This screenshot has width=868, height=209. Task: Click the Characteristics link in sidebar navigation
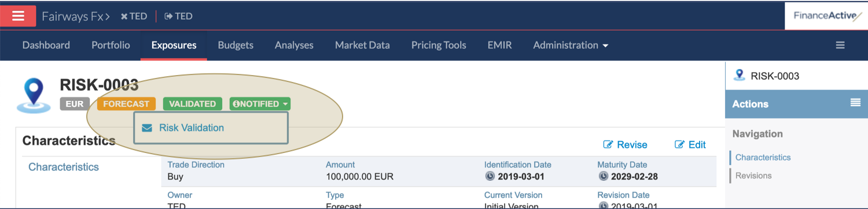click(x=763, y=157)
